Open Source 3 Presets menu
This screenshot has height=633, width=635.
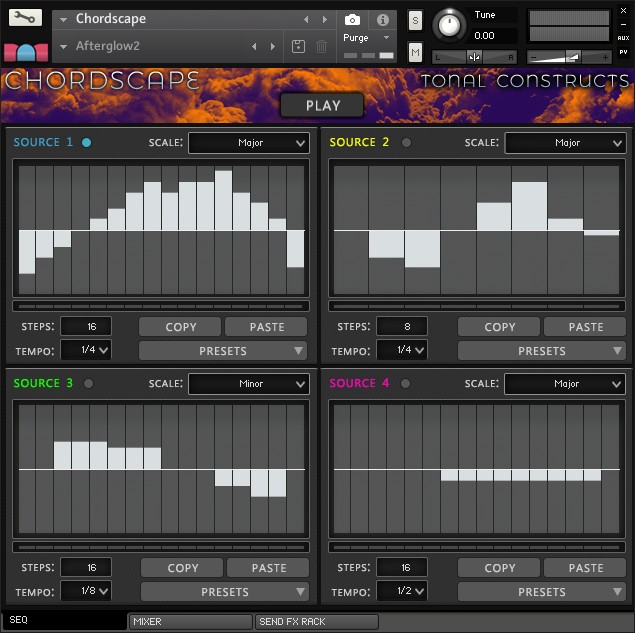pos(225,592)
